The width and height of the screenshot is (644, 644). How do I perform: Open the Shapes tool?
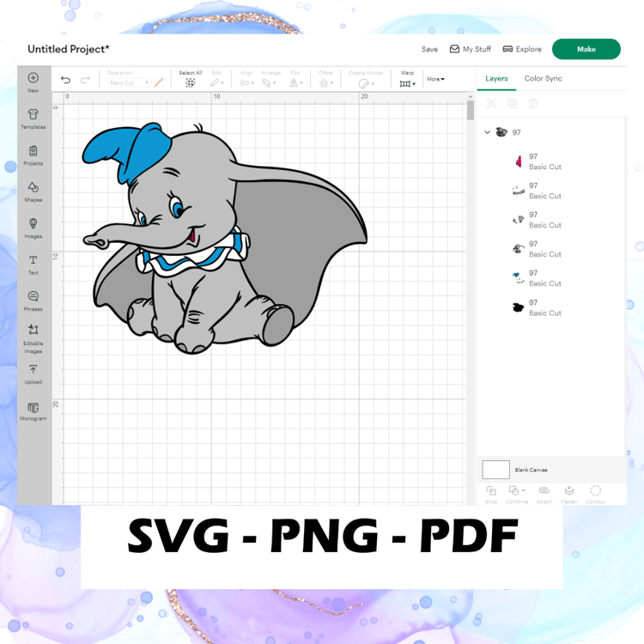[x=33, y=191]
